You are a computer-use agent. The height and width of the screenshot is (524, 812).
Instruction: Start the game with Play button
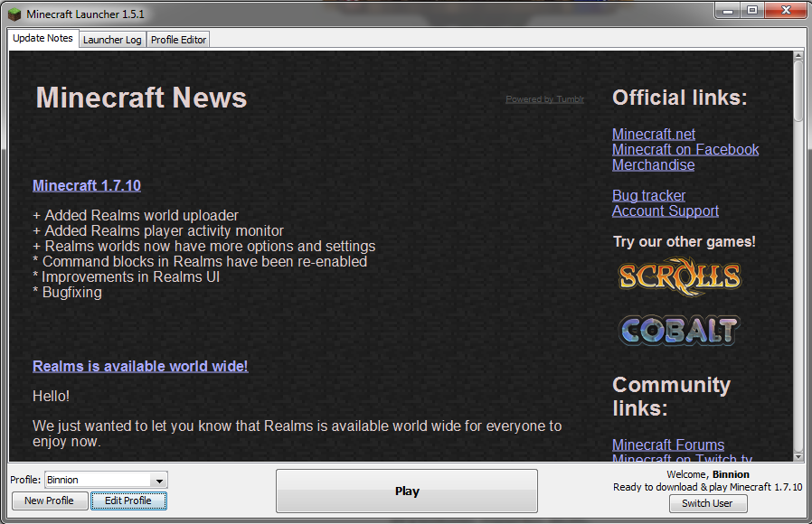[x=407, y=491]
